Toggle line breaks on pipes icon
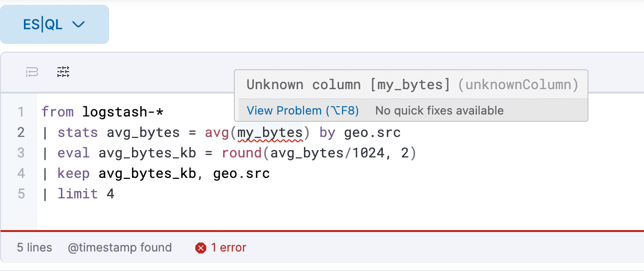Screen dimensions: 644x271 coord(32,73)
